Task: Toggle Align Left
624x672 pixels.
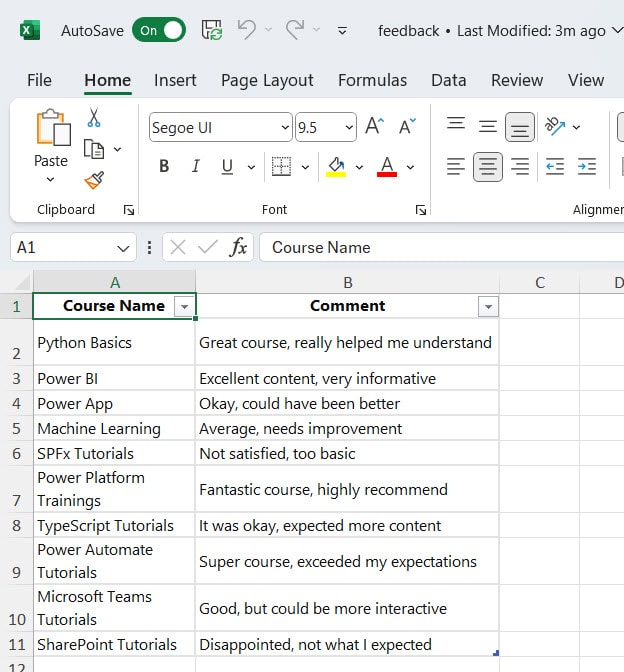Action: click(456, 166)
